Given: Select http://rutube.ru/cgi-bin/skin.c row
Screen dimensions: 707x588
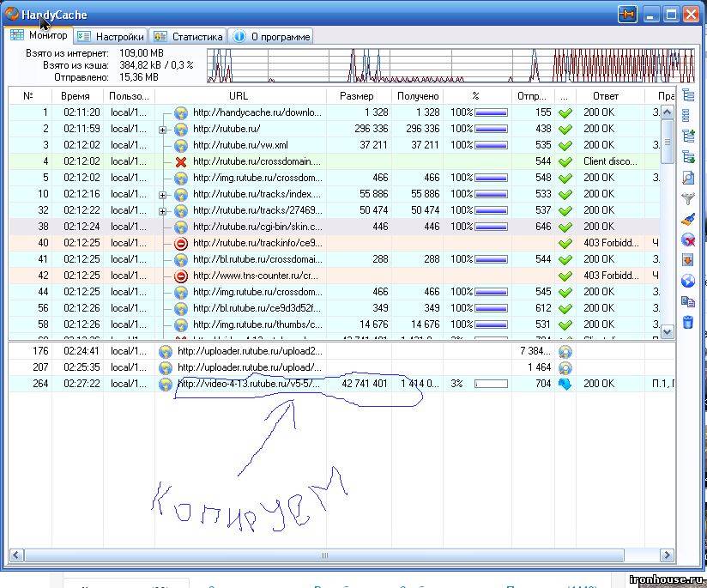Looking at the screenshot, I should [x=335, y=227].
